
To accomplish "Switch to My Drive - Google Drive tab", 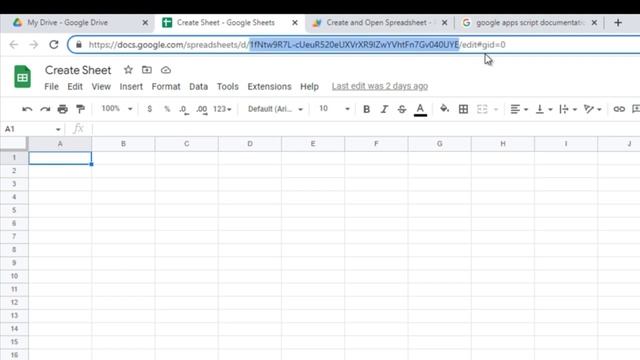I will [x=68, y=23].
